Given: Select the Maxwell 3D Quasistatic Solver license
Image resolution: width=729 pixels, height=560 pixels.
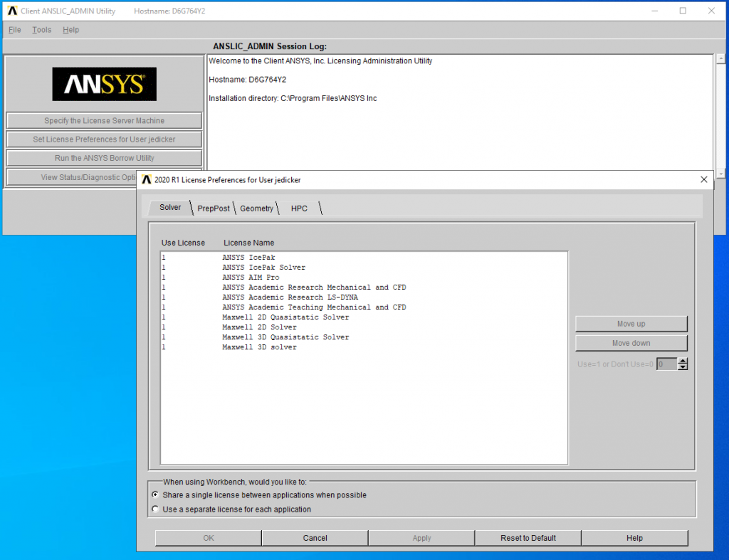Looking at the screenshot, I should tap(364, 337).
